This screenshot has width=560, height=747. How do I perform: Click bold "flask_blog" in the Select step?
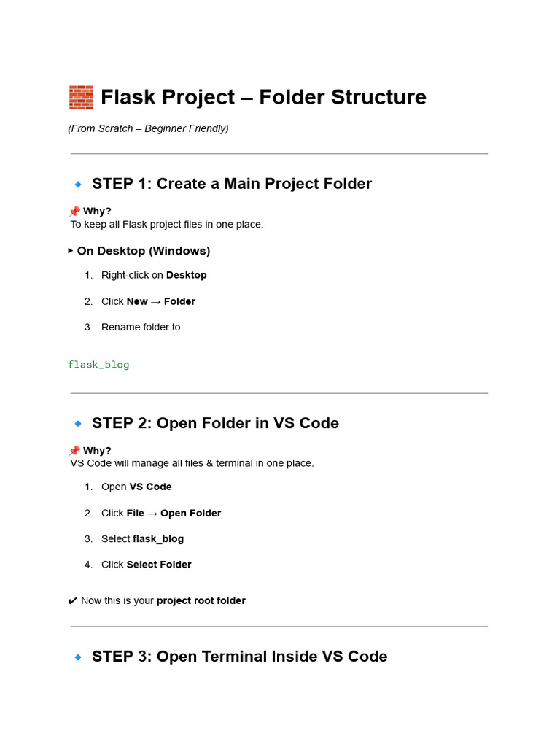(x=158, y=539)
